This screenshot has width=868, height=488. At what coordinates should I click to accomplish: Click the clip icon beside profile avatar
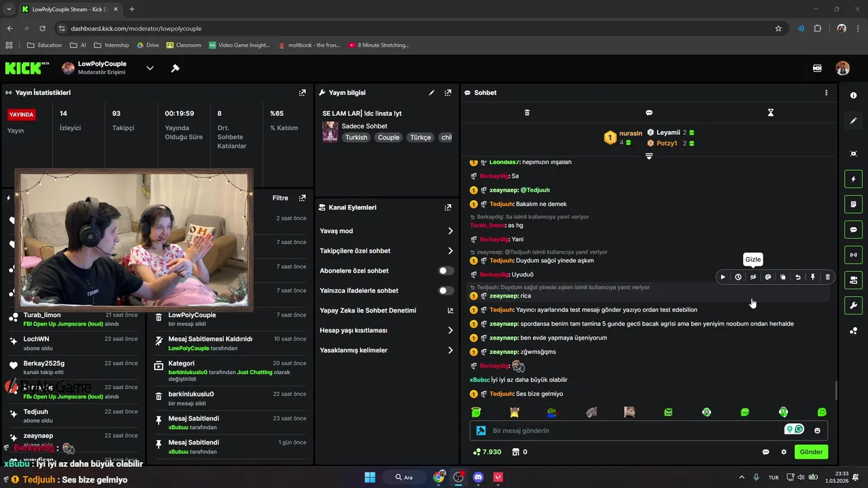pyautogui.click(x=817, y=68)
